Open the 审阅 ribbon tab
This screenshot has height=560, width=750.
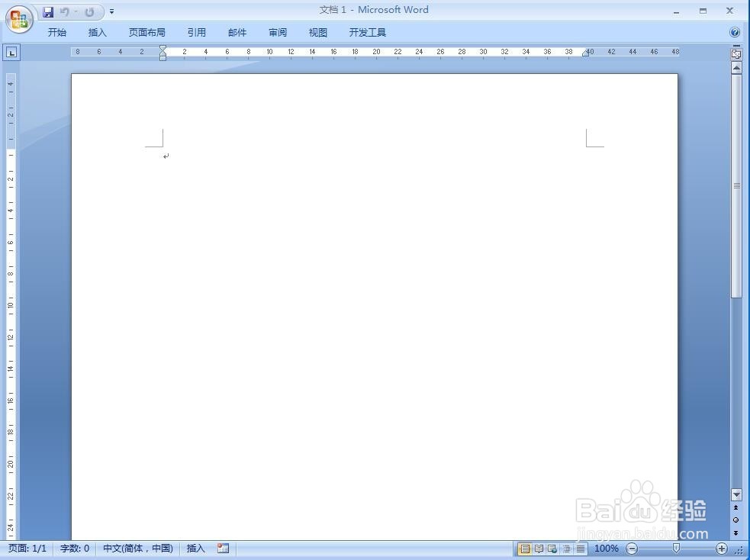[278, 33]
